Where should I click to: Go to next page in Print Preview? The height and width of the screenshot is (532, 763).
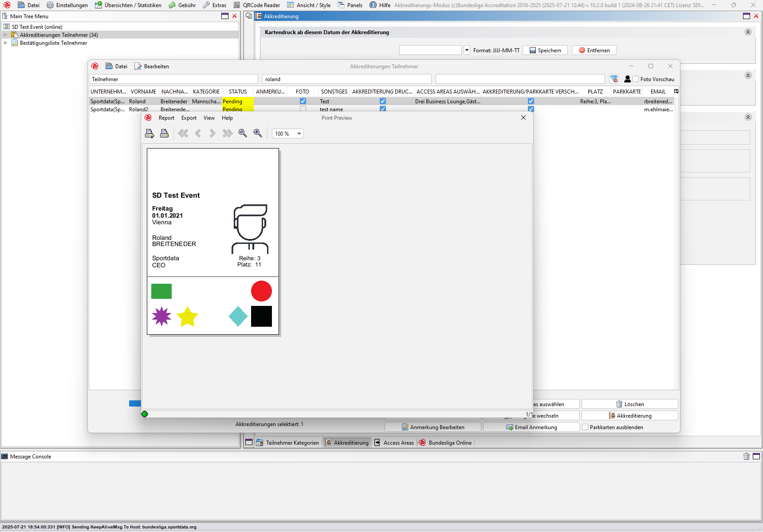pos(212,133)
